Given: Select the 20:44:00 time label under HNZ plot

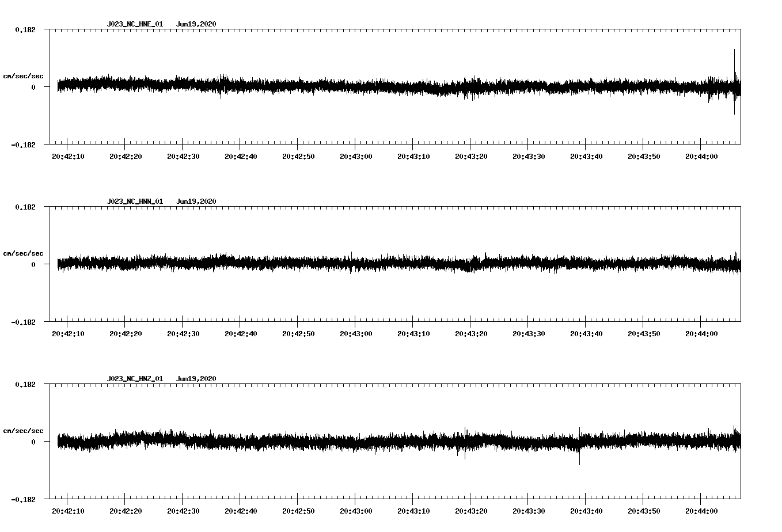Looking at the screenshot, I should pyautogui.click(x=701, y=511).
